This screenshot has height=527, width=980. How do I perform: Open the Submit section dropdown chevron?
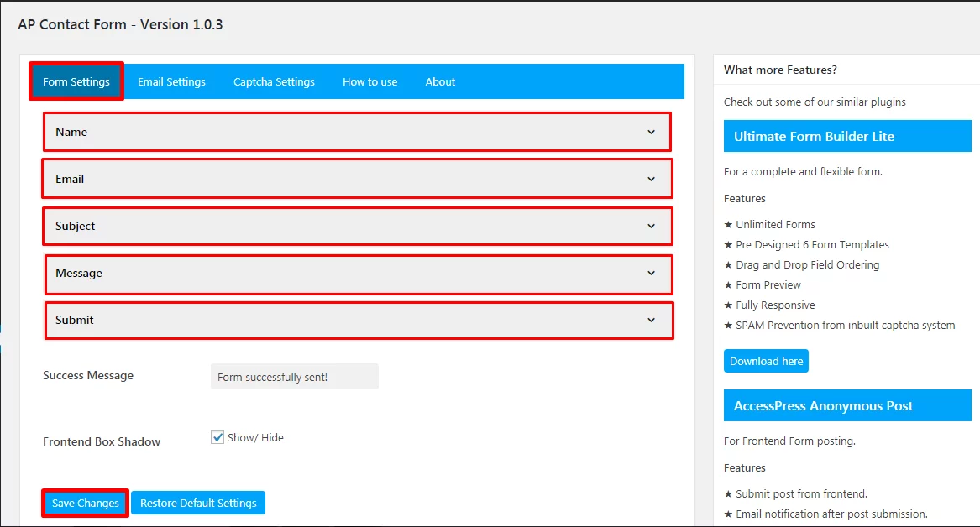click(650, 320)
